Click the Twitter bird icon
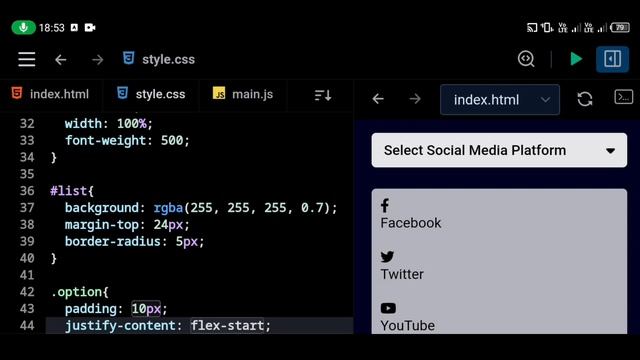The height and width of the screenshot is (360, 640). pyautogui.click(x=387, y=257)
